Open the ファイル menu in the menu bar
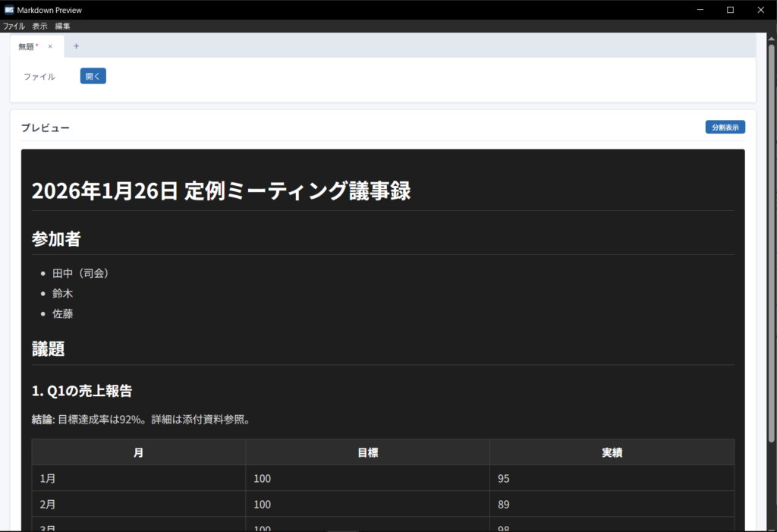This screenshot has height=532, width=777. (x=14, y=26)
